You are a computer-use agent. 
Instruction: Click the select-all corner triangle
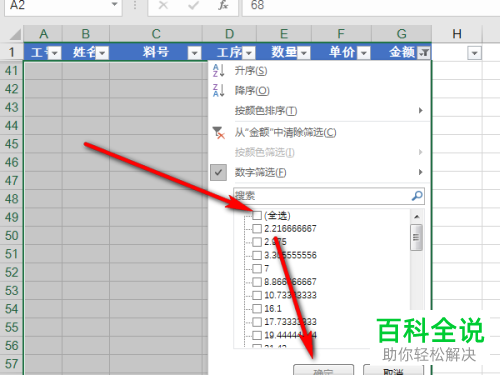click(15, 34)
